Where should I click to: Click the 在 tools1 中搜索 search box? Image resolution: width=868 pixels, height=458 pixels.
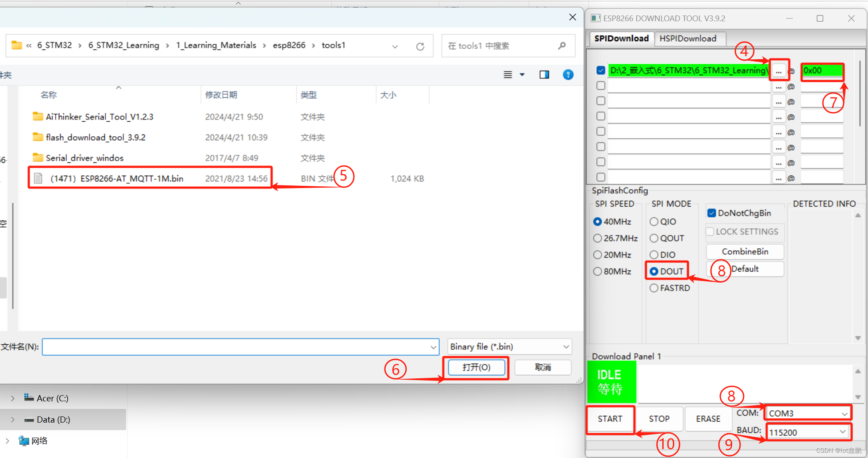coord(508,46)
